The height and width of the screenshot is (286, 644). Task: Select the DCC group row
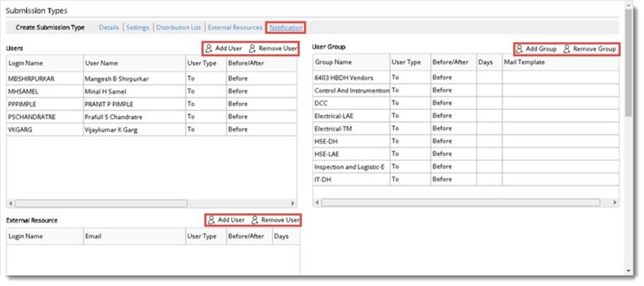466,103
